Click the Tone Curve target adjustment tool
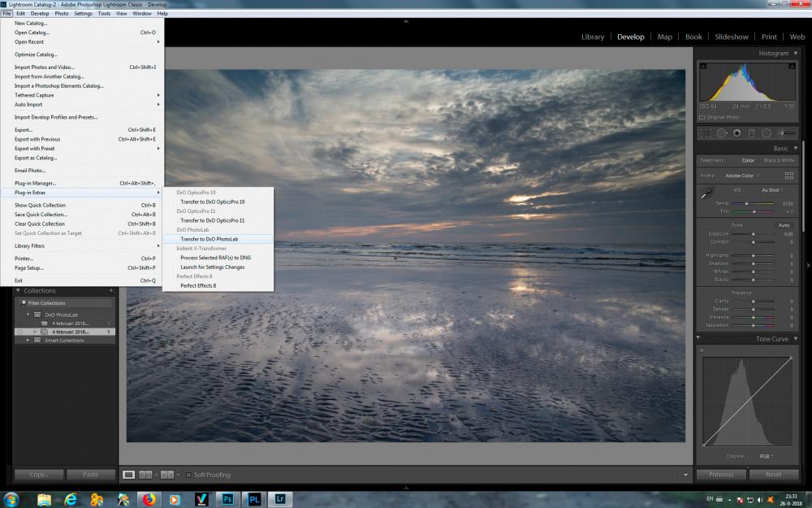Screen dimensions: 812x508 pyautogui.click(x=702, y=350)
